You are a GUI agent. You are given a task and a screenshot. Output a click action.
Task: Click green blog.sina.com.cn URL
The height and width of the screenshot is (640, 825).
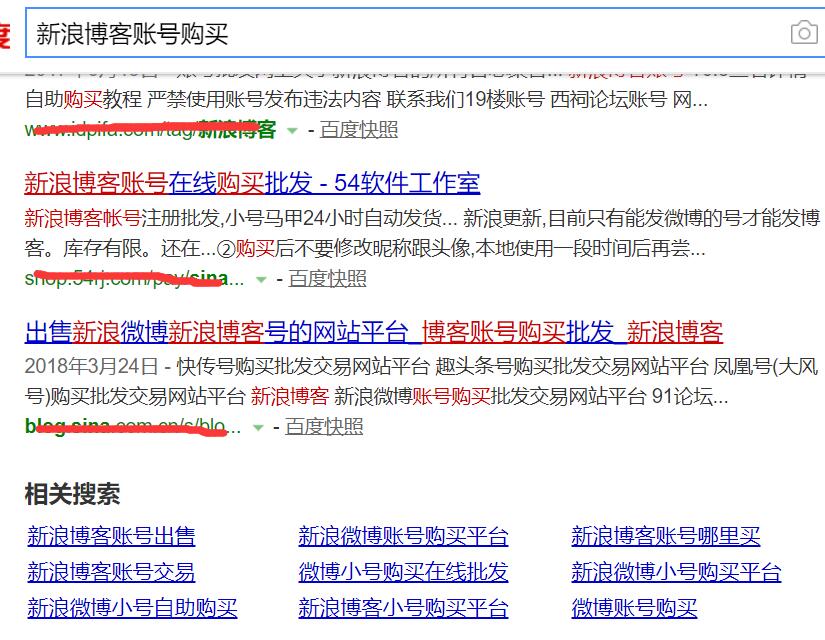(133, 426)
